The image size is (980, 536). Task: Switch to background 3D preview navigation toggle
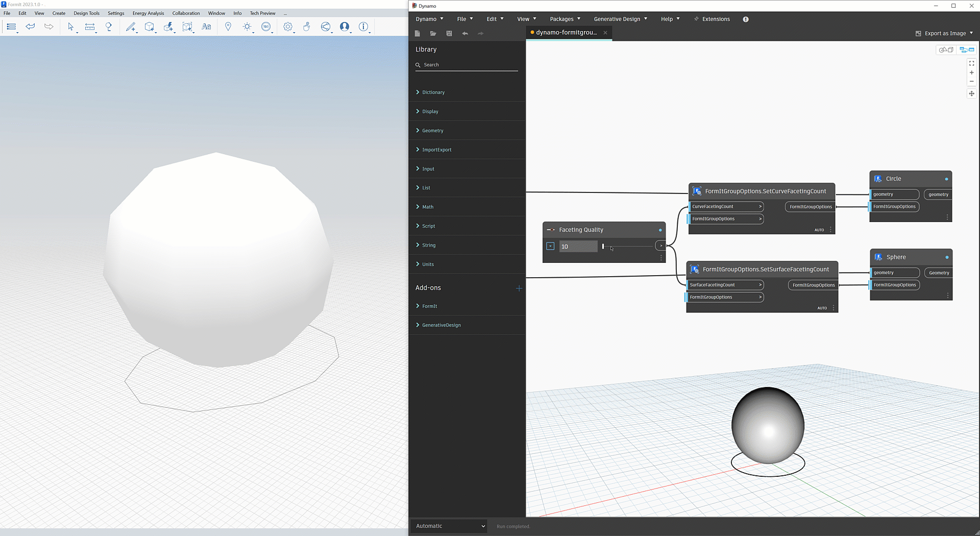[946, 50]
